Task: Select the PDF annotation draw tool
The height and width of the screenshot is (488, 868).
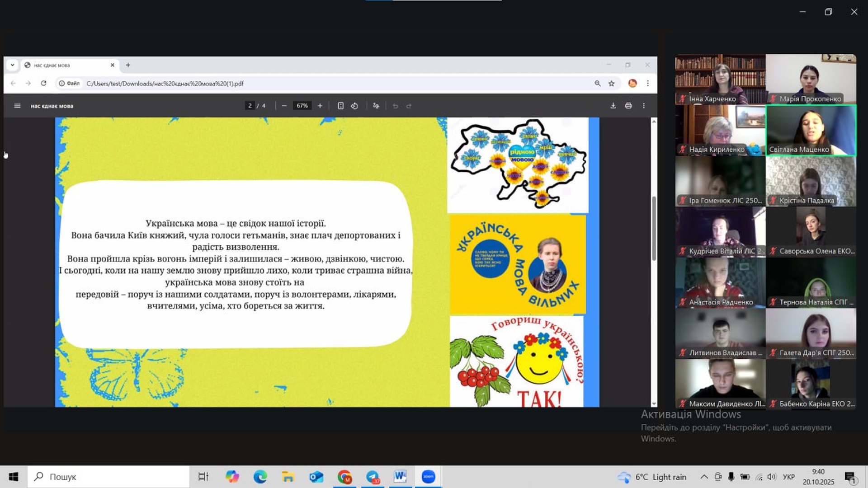Action: click(x=376, y=106)
